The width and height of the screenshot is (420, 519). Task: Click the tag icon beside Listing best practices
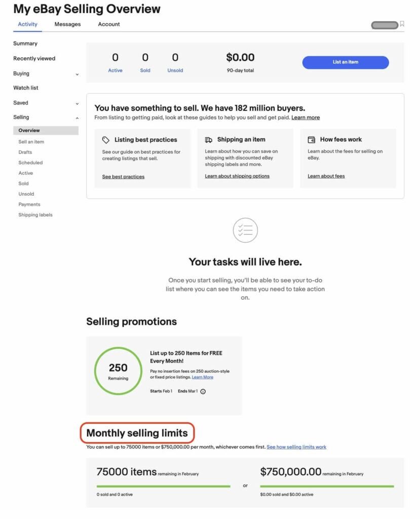pos(105,139)
